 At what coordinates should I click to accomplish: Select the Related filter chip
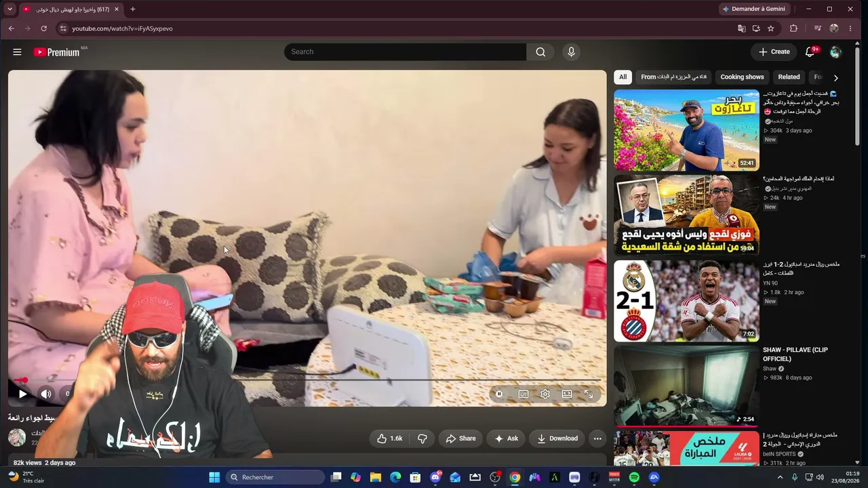789,77
